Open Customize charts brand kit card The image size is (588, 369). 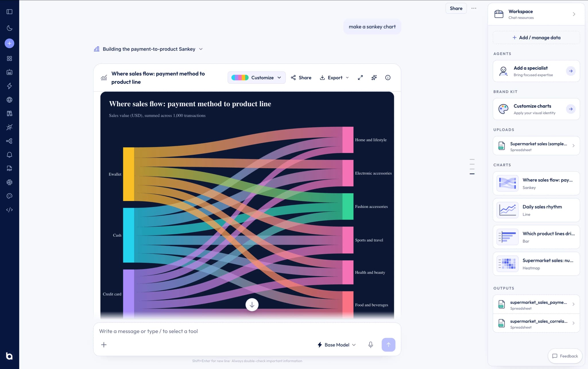click(536, 109)
